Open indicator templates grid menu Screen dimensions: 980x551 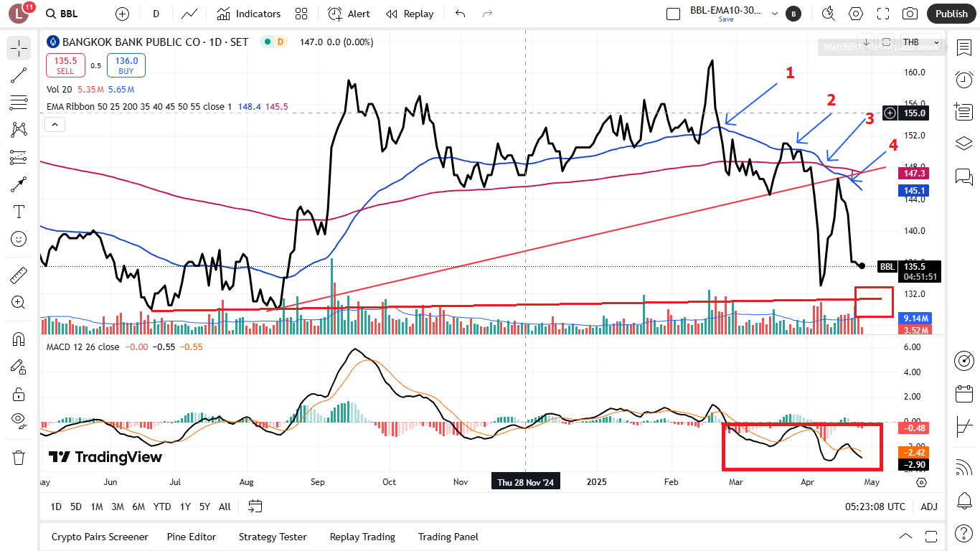301,14
